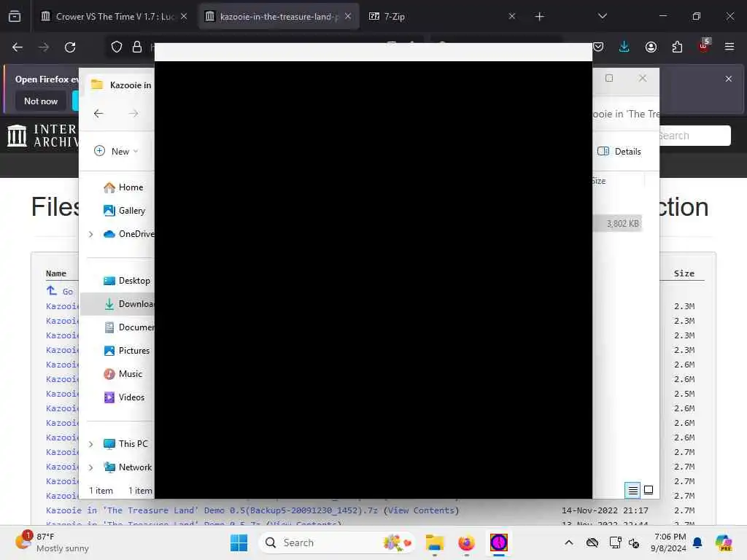The height and width of the screenshot is (560, 747).
Task: Select This PC in sidebar
Action: point(125,444)
